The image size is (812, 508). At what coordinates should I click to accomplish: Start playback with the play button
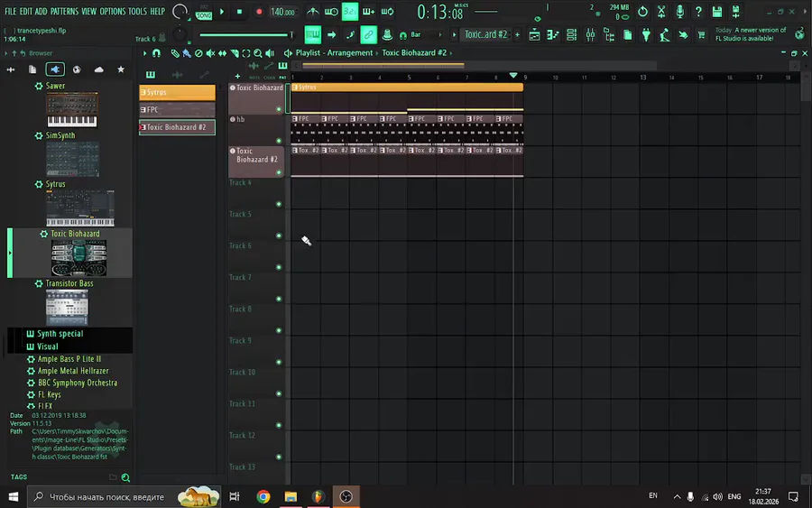222,12
